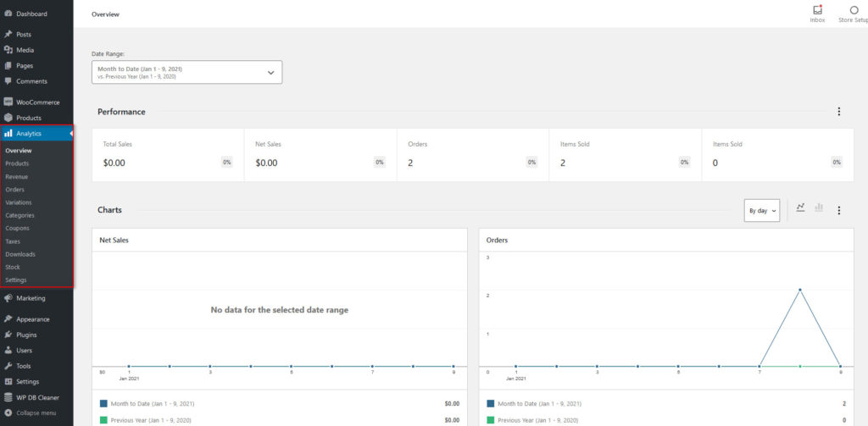Click the Posts pin icon

click(8, 35)
